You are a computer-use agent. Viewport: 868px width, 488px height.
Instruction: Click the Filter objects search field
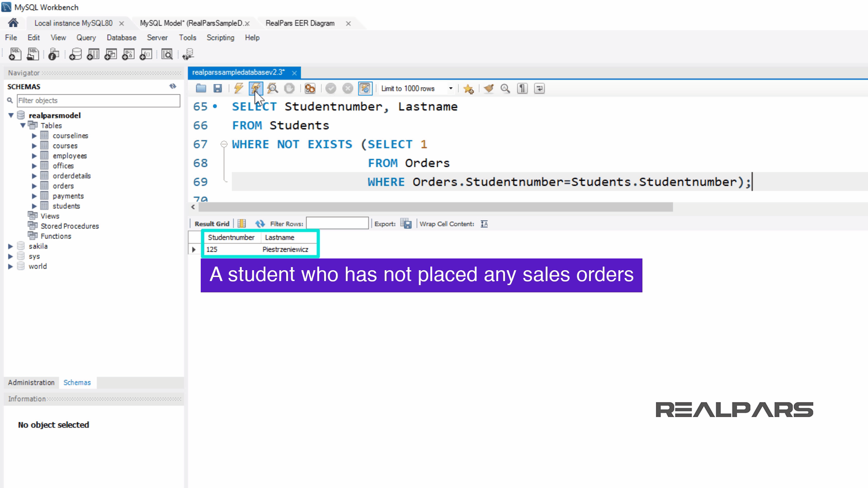(98, 100)
